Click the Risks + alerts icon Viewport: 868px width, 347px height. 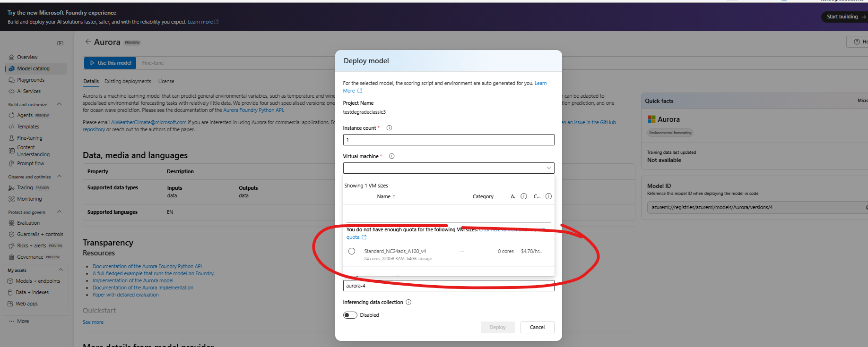(11, 245)
